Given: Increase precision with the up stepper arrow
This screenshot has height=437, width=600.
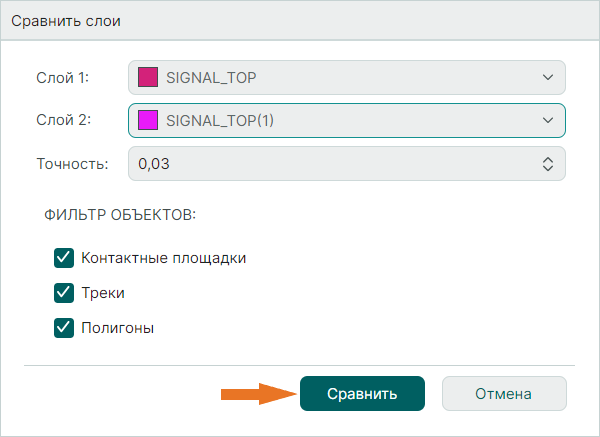Looking at the screenshot, I should click(x=547, y=159).
